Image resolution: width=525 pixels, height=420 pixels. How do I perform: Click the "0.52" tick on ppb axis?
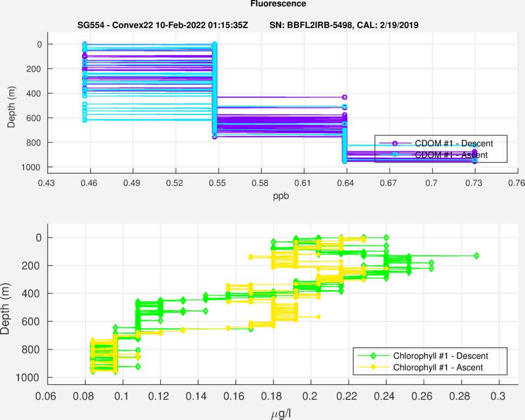174,183
